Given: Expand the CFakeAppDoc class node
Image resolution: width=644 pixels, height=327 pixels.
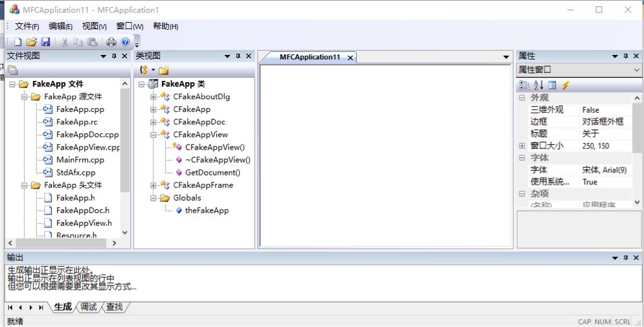Looking at the screenshot, I should [x=153, y=122].
